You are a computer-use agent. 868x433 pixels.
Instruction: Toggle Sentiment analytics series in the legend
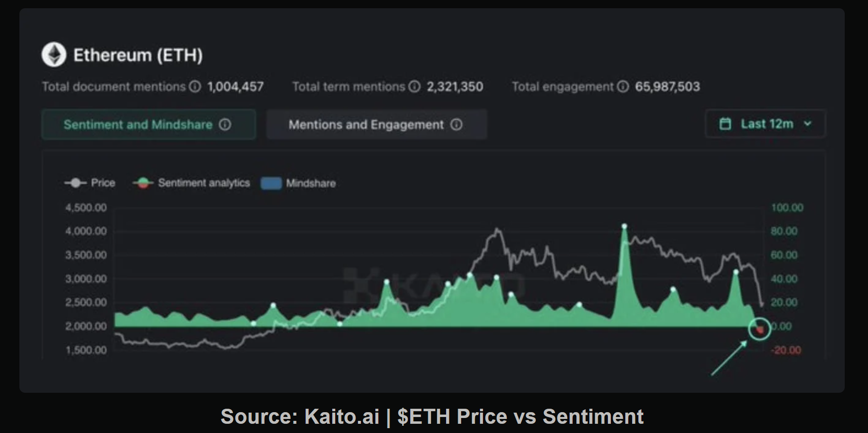(203, 183)
